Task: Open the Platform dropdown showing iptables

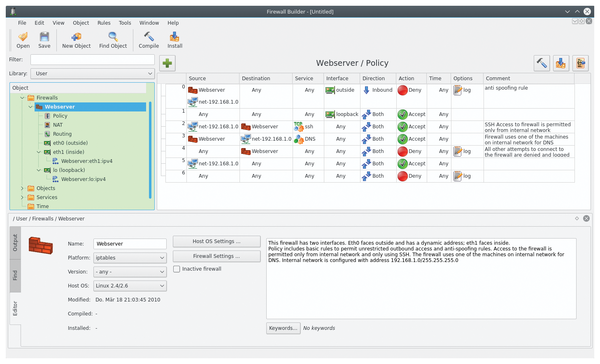Action: point(130,258)
